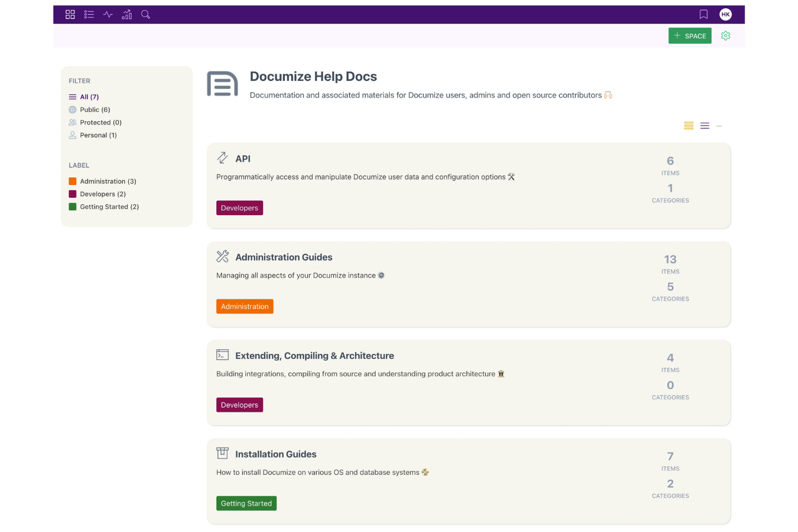Open the reports bar chart icon

[127, 15]
